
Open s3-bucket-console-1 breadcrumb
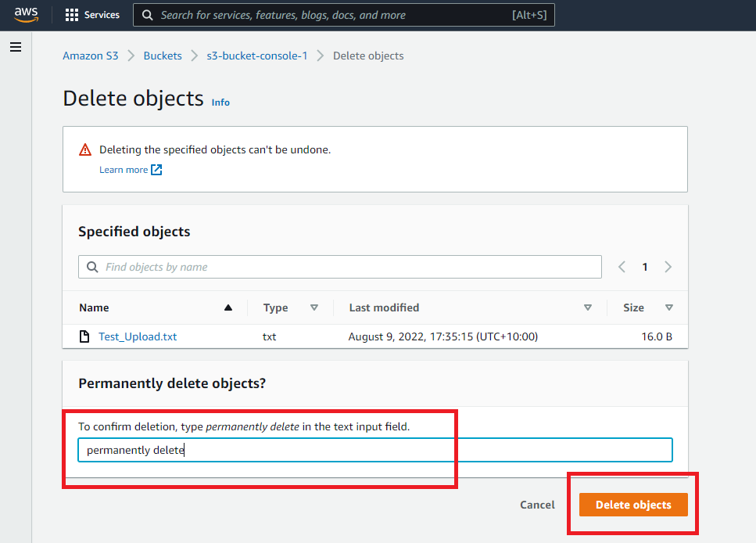(257, 56)
